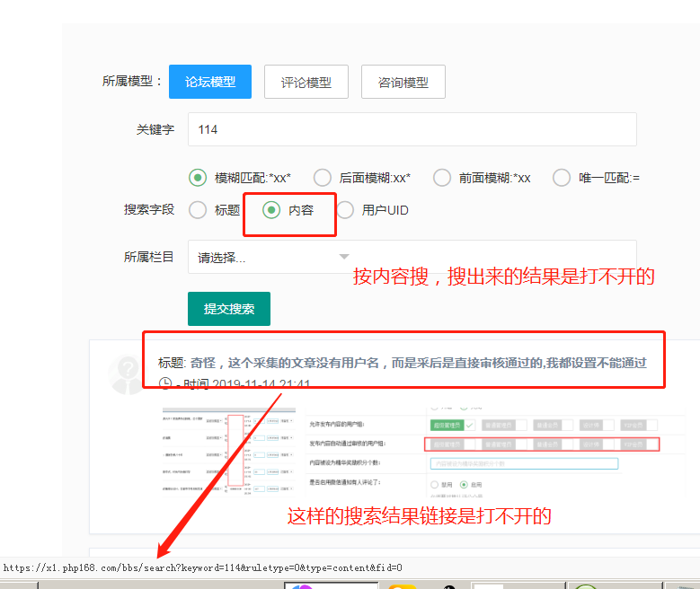
Task: Pick the 前面模糊:*xx radio option
Action: (x=441, y=178)
